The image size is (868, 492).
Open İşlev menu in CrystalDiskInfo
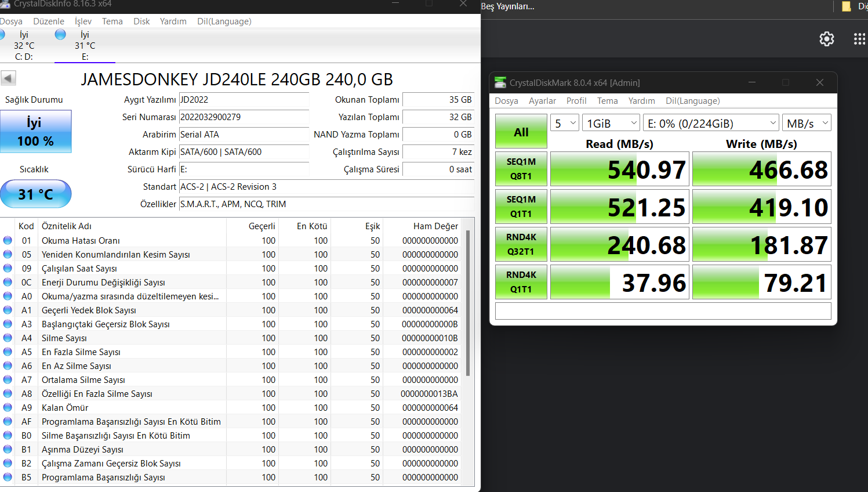click(83, 21)
